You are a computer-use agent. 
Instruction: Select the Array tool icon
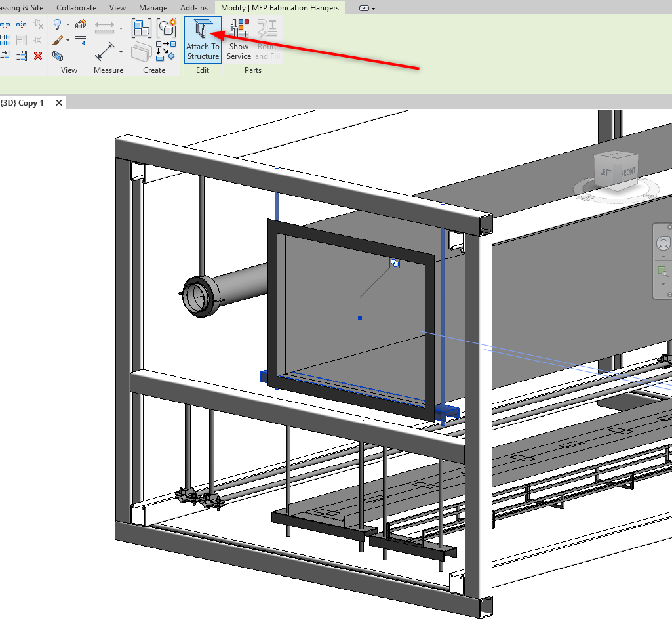[5, 40]
